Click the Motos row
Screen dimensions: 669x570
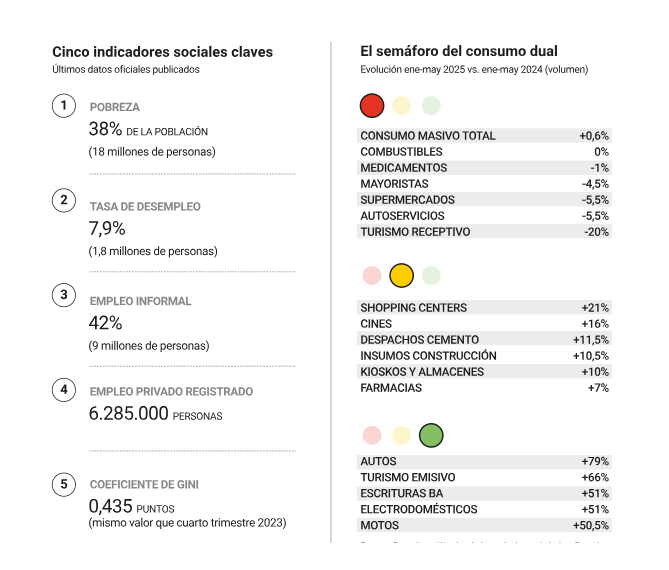(x=484, y=526)
